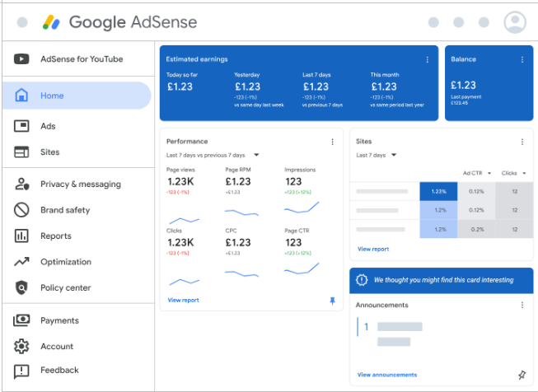Click the 0.2% cell in Sites table
Image resolution: width=538 pixels, height=392 pixels.
pos(476,229)
